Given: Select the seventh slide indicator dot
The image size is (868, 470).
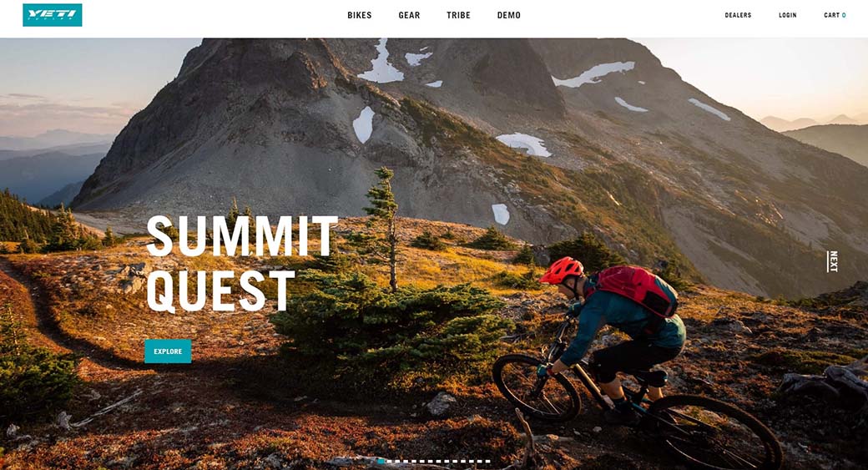Looking at the screenshot, I should pyautogui.click(x=430, y=461).
